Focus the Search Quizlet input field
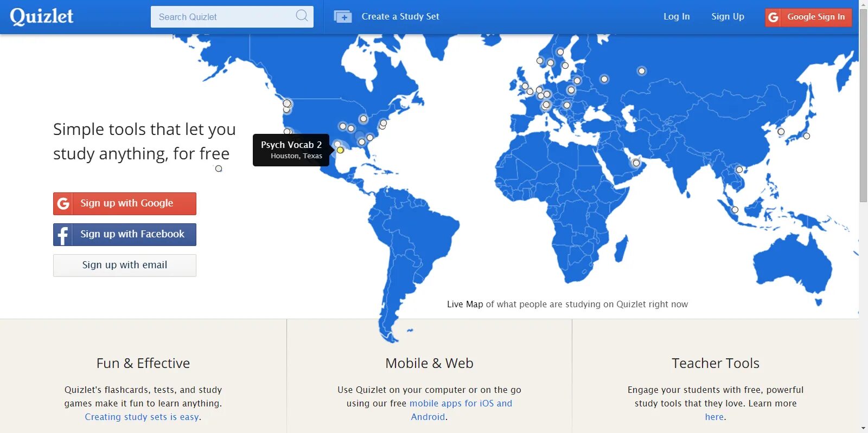Screen dimensions: 868x433 (232, 17)
